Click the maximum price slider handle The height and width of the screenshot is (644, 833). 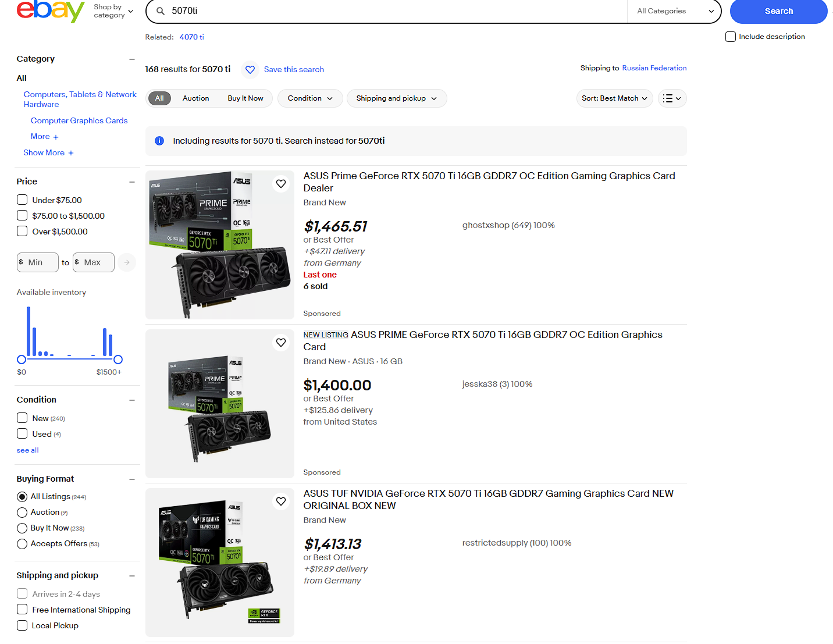point(118,360)
